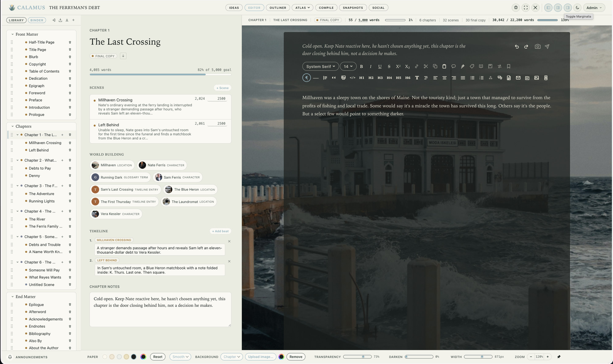Insert a numbered list
Screen dimensions: 613x364
[x=482, y=78]
